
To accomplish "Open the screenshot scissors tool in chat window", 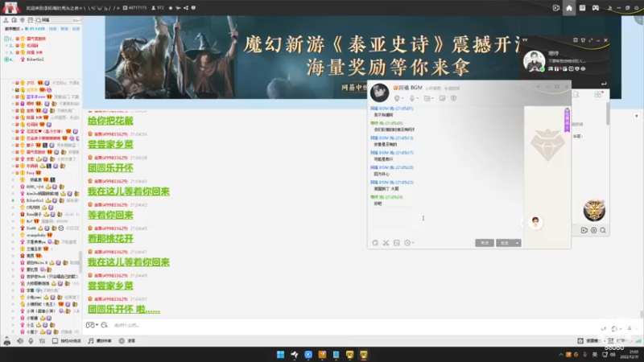I will (386, 243).
